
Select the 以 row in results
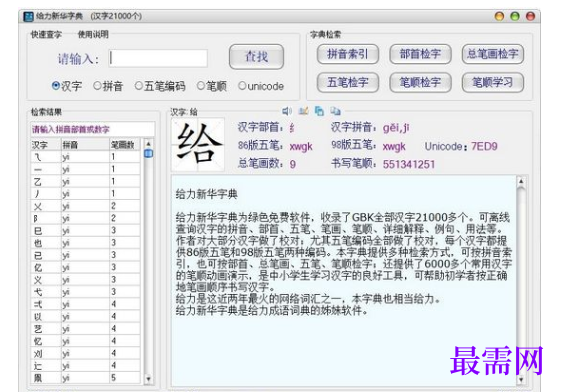click(85, 316)
